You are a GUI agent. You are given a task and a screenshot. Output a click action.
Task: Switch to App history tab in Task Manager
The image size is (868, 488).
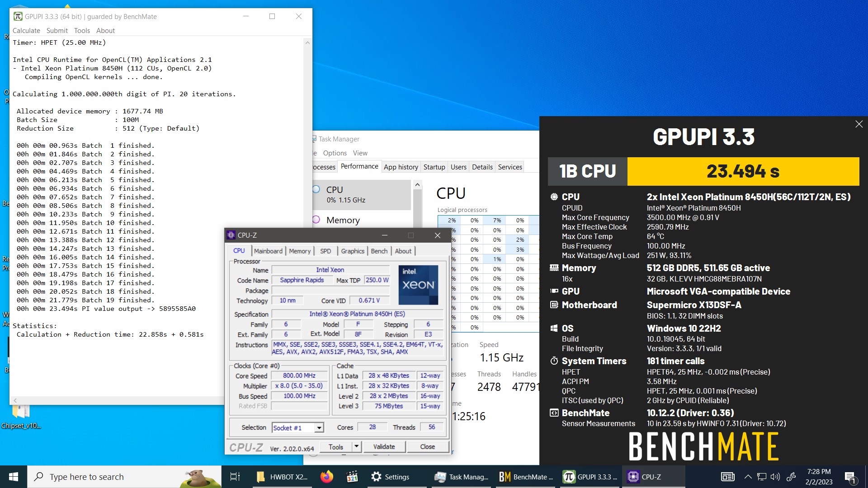(x=401, y=167)
